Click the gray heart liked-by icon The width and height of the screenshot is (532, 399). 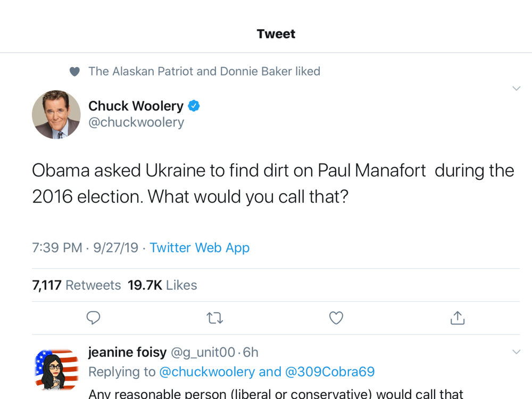pyautogui.click(x=74, y=72)
